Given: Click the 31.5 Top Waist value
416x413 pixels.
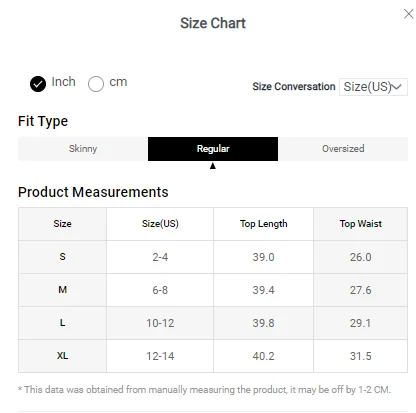Looking at the screenshot, I should click(360, 356).
